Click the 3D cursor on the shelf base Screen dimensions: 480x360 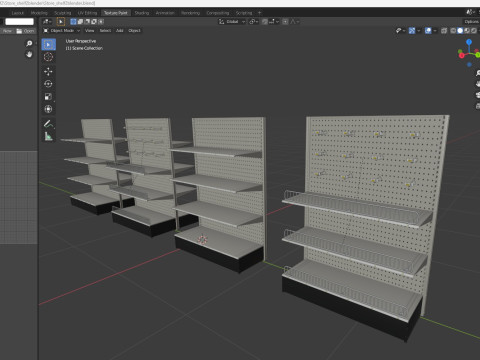tap(202, 239)
